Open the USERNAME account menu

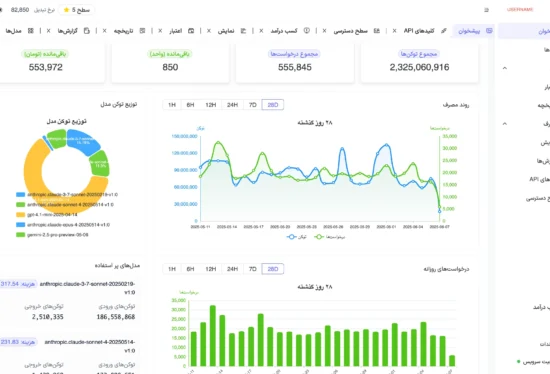pyautogui.click(x=520, y=9)
